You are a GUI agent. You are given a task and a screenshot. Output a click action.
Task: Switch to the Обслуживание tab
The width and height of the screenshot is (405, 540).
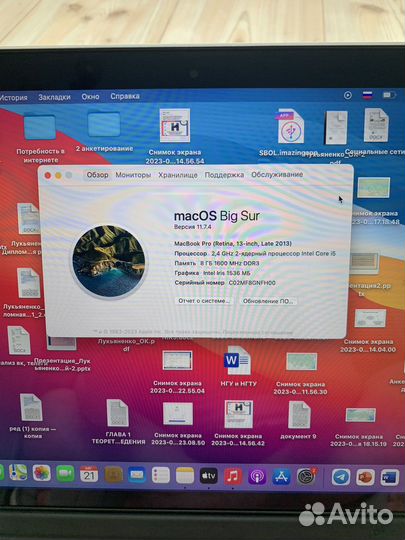click(277, 175)
